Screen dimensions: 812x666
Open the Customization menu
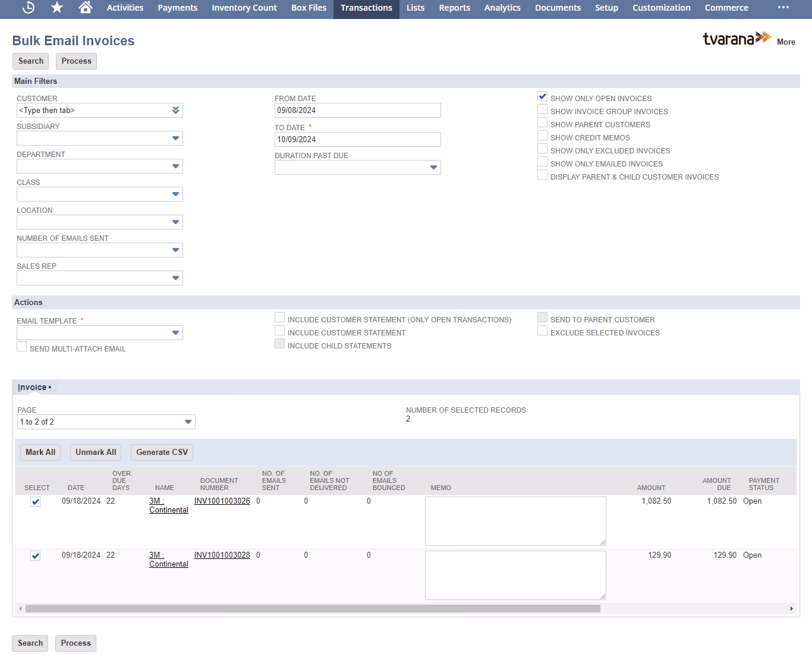point(661,8)
